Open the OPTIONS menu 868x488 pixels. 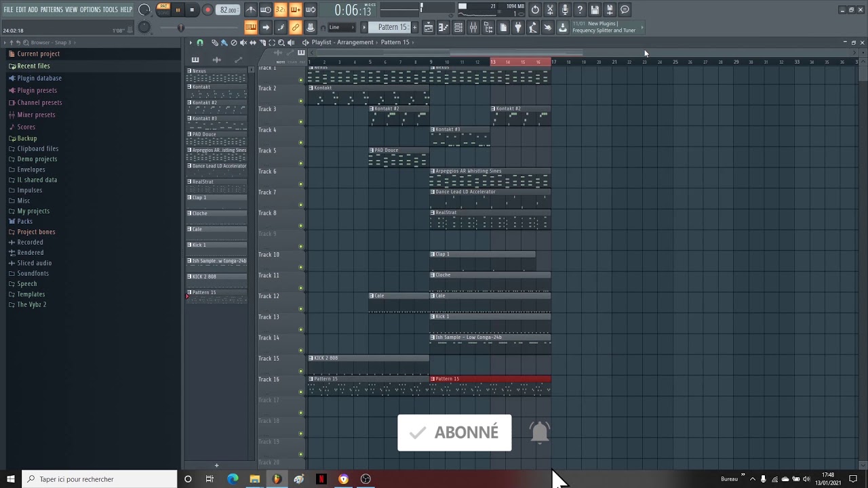pyautogui.click(x=90, y=9)
